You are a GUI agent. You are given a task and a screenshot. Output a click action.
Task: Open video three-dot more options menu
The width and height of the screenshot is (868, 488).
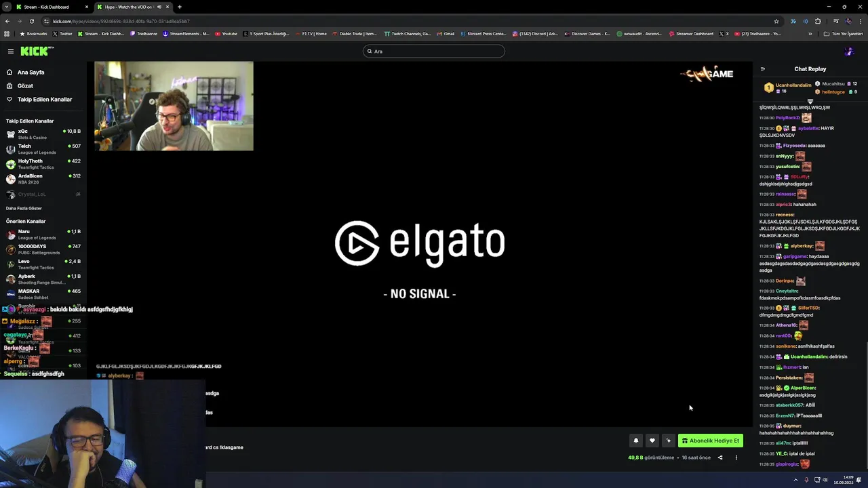tap(736, 457)
